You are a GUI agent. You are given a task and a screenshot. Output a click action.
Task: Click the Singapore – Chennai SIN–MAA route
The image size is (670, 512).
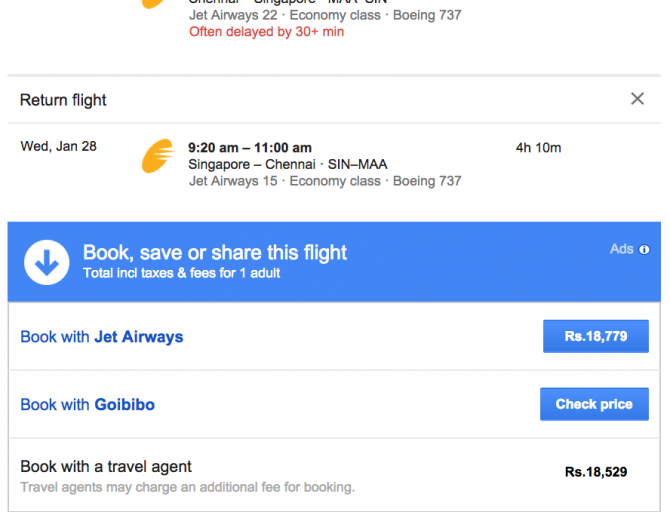click(x=288, y=165)
